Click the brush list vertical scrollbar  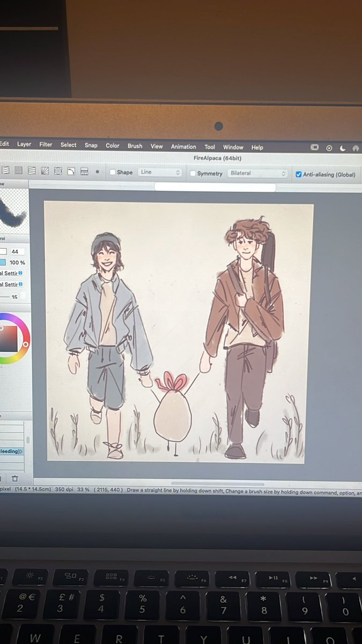[27, 440]
